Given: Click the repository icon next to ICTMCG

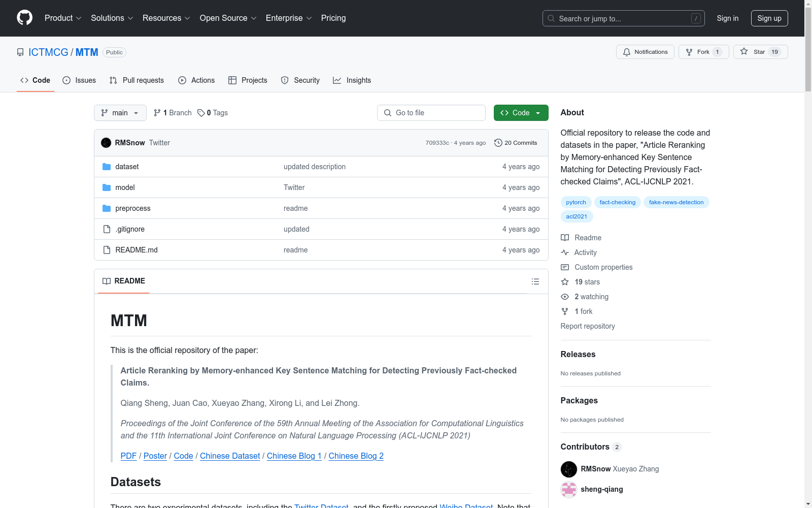Looking at the screenshot, I should point(20,52).
